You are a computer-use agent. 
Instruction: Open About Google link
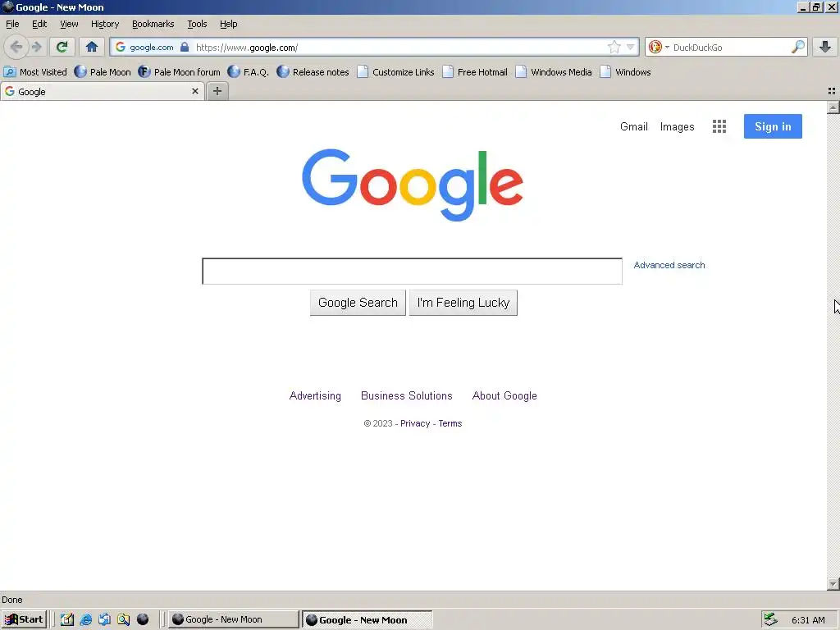click(x=504, y=395)
